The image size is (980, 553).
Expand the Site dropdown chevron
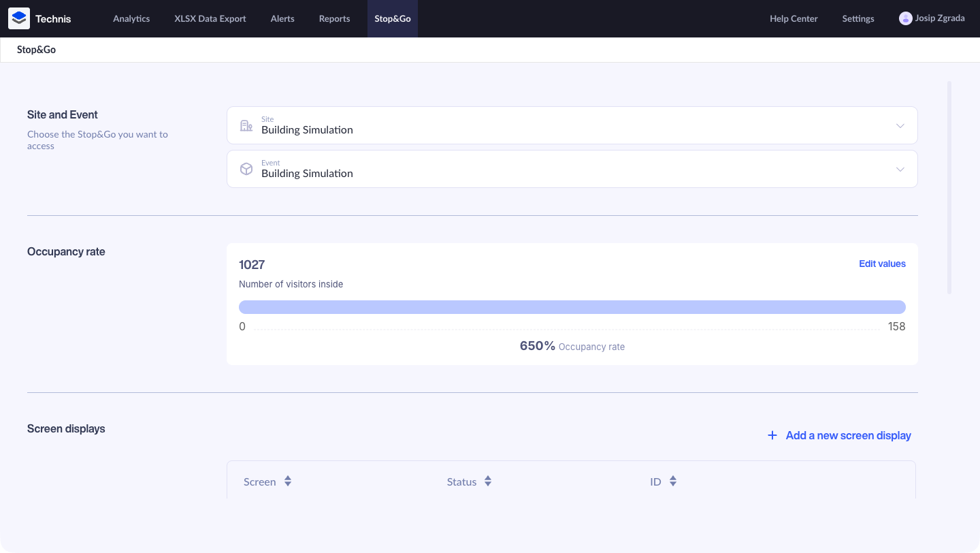[x=900, y=125]
